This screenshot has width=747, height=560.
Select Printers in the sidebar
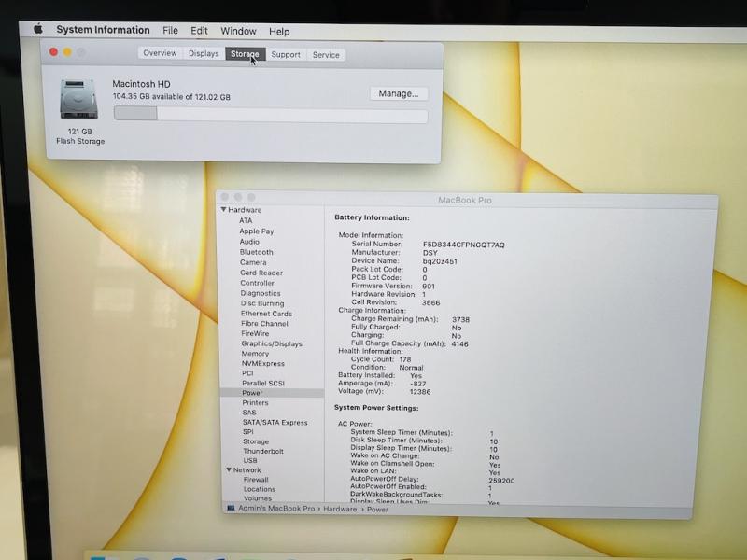click(255, 402)
